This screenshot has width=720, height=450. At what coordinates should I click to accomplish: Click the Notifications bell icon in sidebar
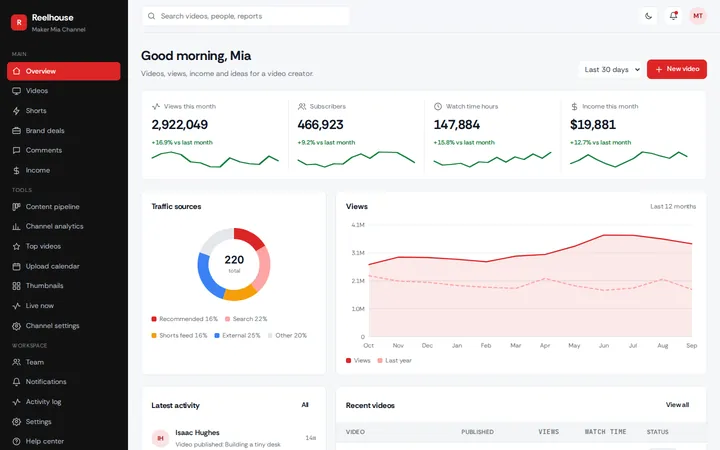click(17, 382)
